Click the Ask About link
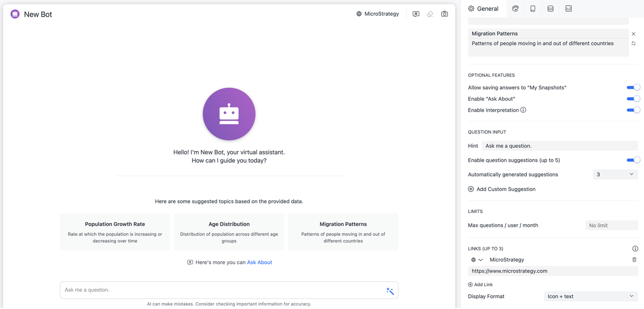The height and width of the screenshot is (309, 644). pyautogui.click(x=259, y=263)
